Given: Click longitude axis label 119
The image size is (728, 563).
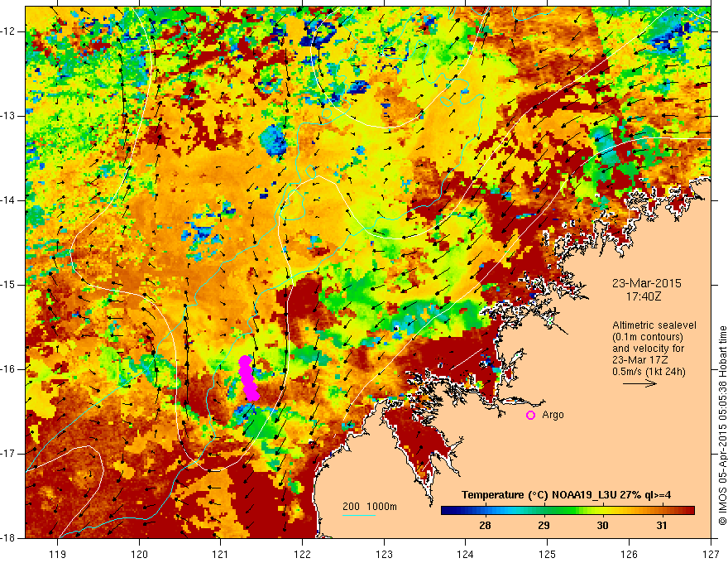Looking at the screenshot, I should tap(58, 554).
